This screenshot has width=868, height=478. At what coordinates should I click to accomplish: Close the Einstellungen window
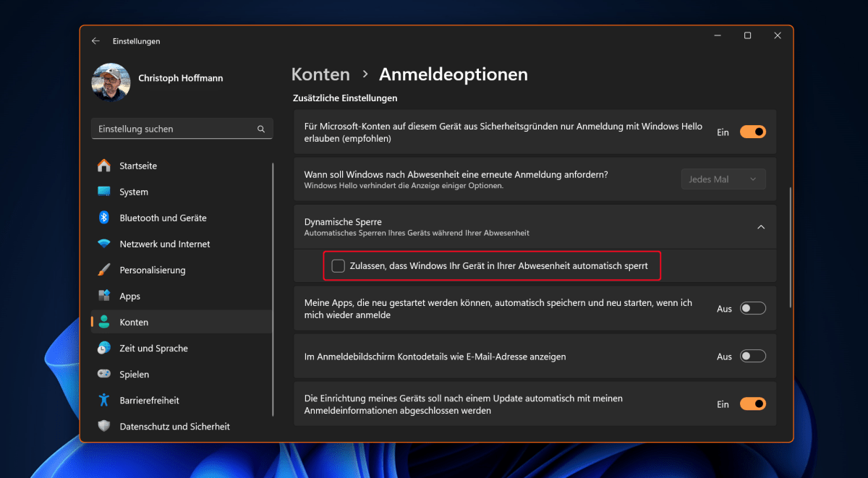pos(778,35)
